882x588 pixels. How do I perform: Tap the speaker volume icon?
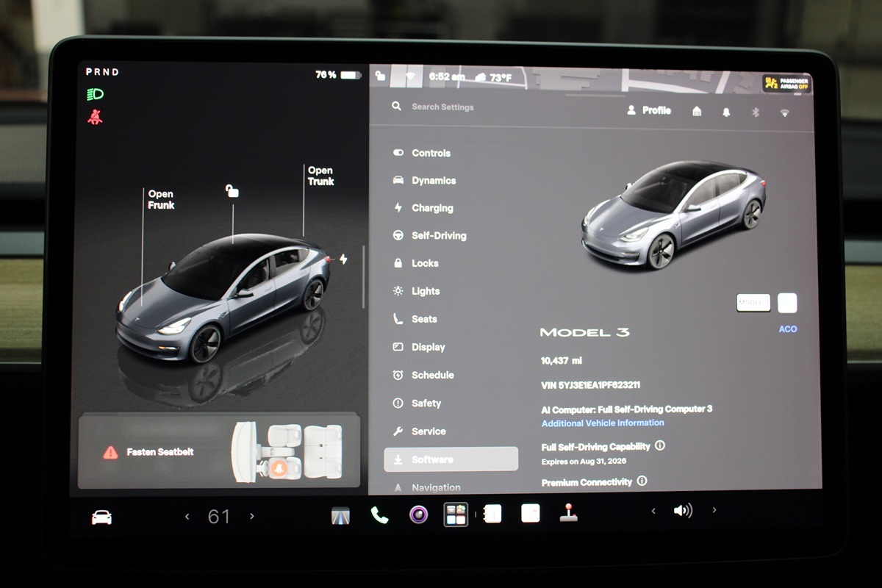tap(683, 510)
